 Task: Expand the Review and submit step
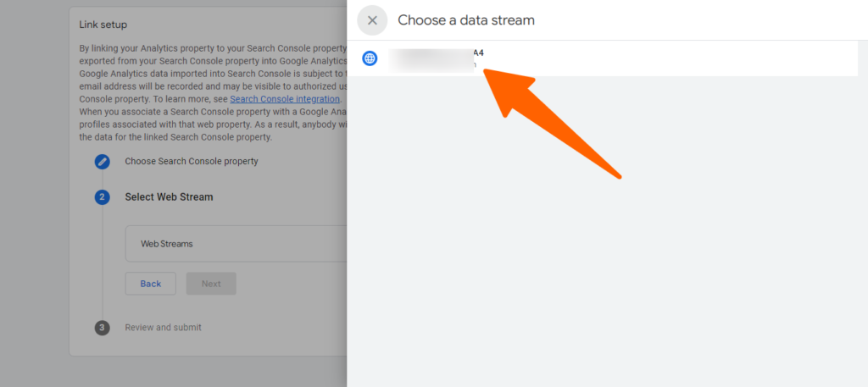coord(163,328)
